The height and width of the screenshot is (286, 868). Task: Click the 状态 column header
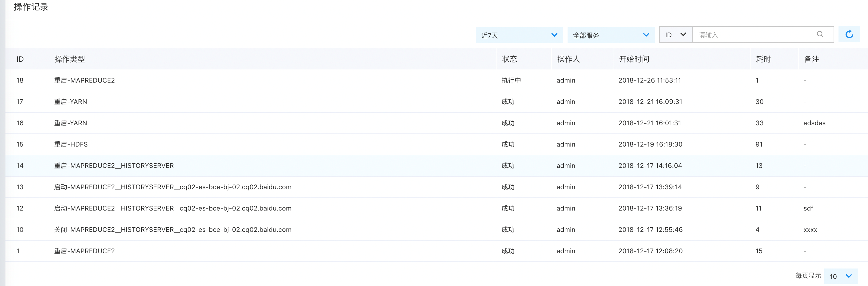[x=509, y=59]
